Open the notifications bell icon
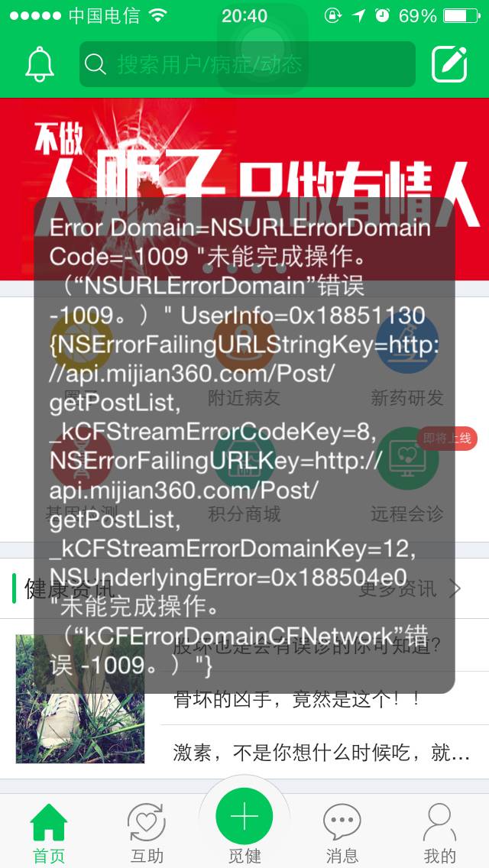The image size is (489, 868). 40,64
